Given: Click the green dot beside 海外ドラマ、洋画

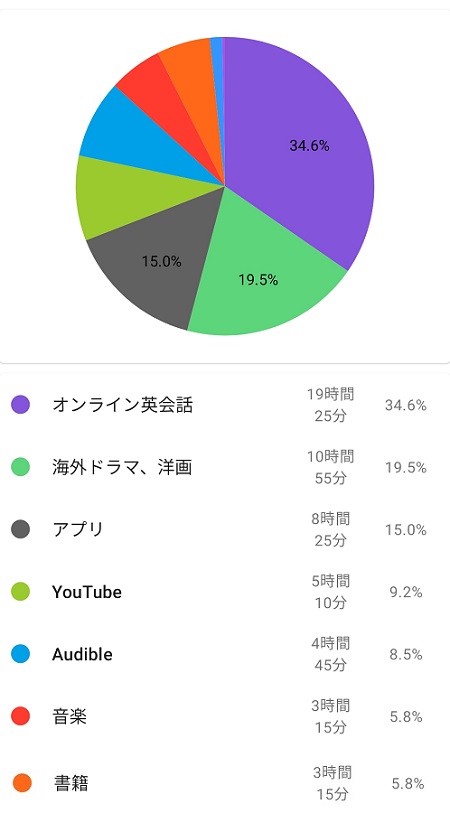Looking at the screenshot, I should click(20, 467).
